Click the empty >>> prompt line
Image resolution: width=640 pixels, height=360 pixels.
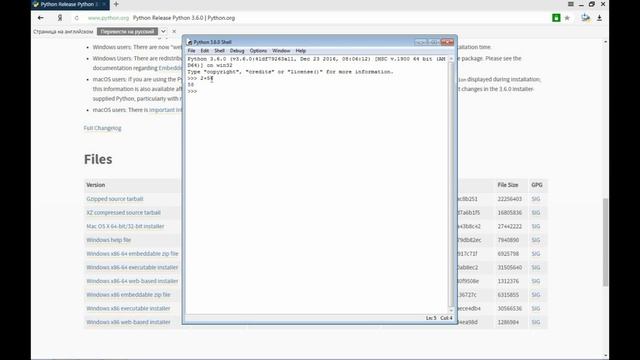click(193, 91)
